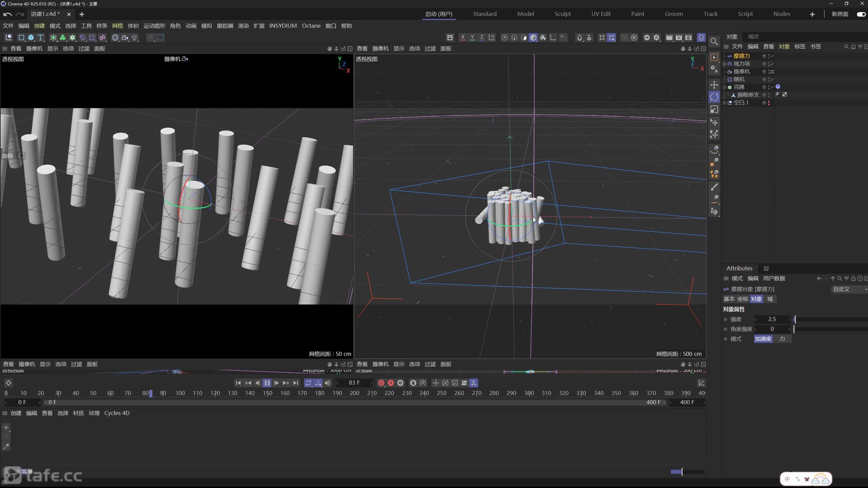
Task: Open render settings clapperboard gear icon
Action: click(688, 38)
